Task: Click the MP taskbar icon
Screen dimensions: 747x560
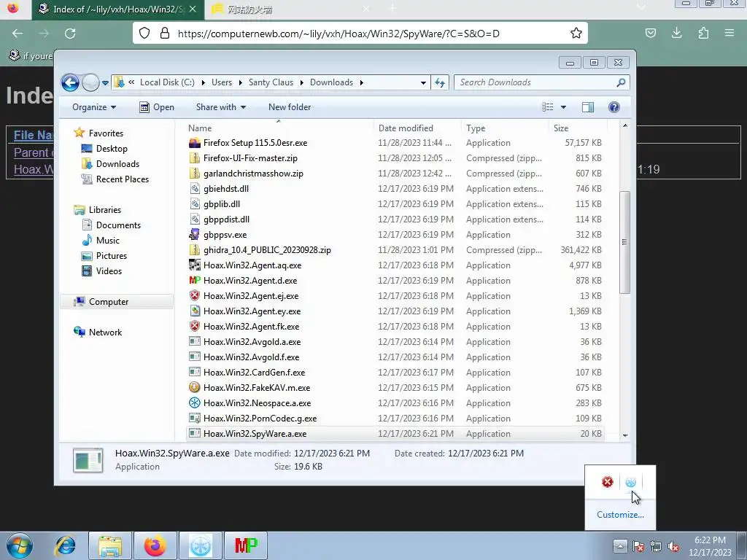Action: [x=246, y=545]
